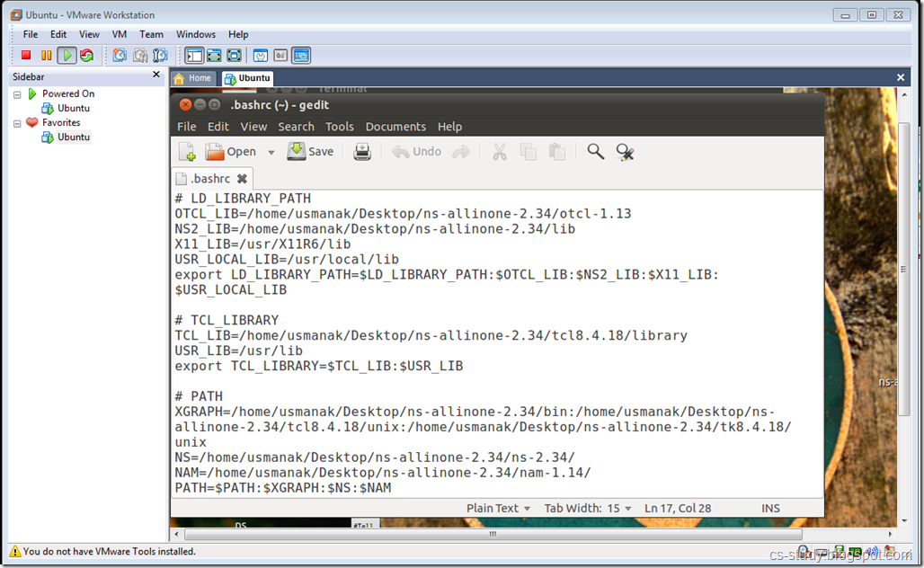
Task: Click the line 'export TCL_LIBRARY=$TCL_LIB:$USR_LIB'
Action: click(319, 366)
